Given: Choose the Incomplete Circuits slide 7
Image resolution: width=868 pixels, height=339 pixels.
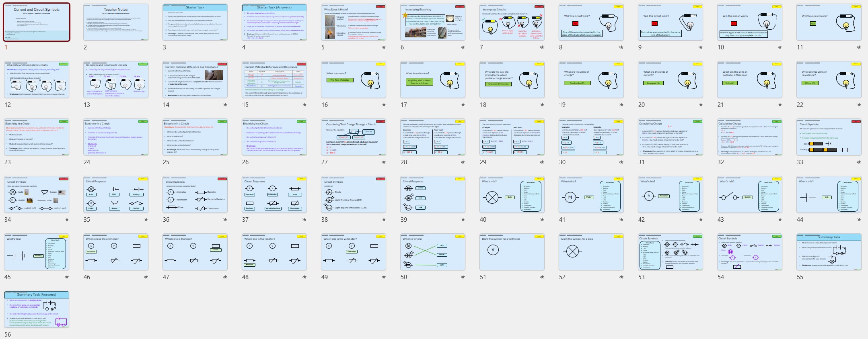Looking at the screenshot, I should click(x=512, y=22).
